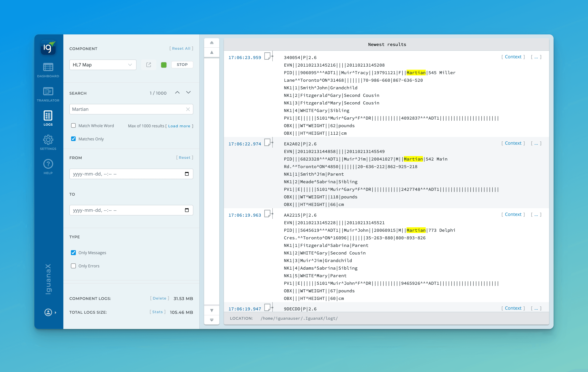Click the component logs Delete link

click(159, 298)
